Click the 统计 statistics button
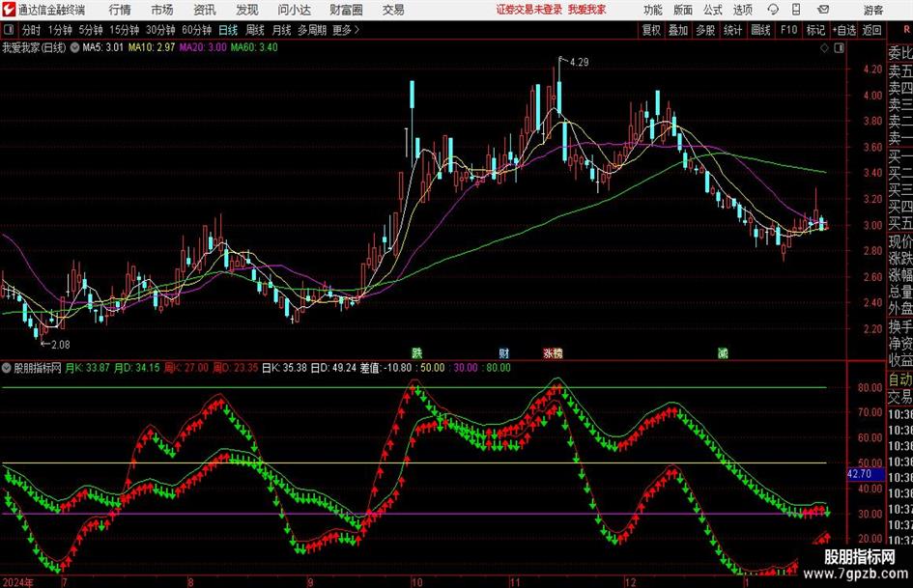The image size is (913, 588). coord(732,30)
